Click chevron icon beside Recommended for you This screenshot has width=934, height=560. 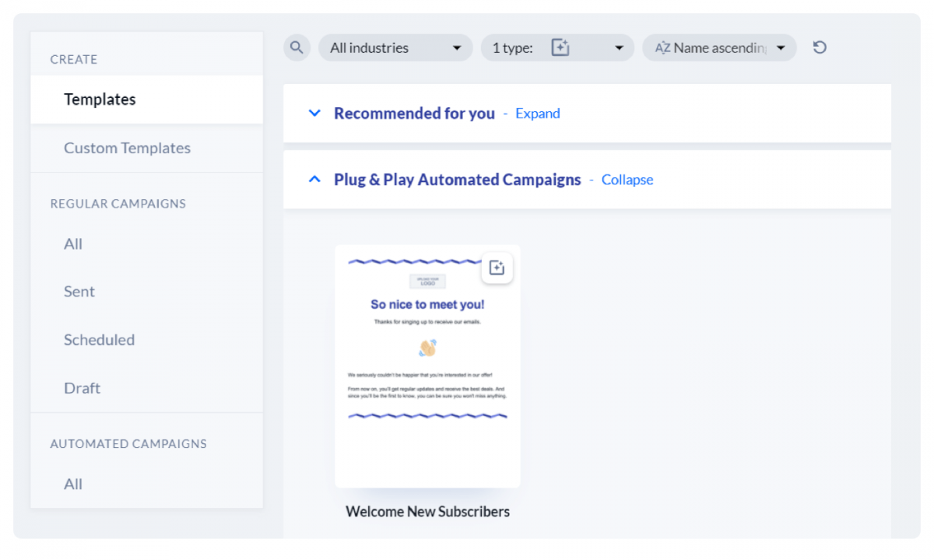point(314,114)
